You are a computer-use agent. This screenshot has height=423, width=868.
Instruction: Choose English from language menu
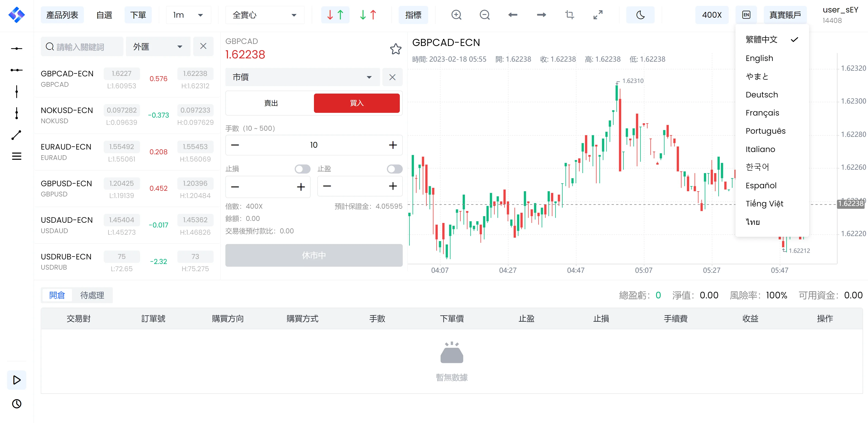(x=759, y=58)
